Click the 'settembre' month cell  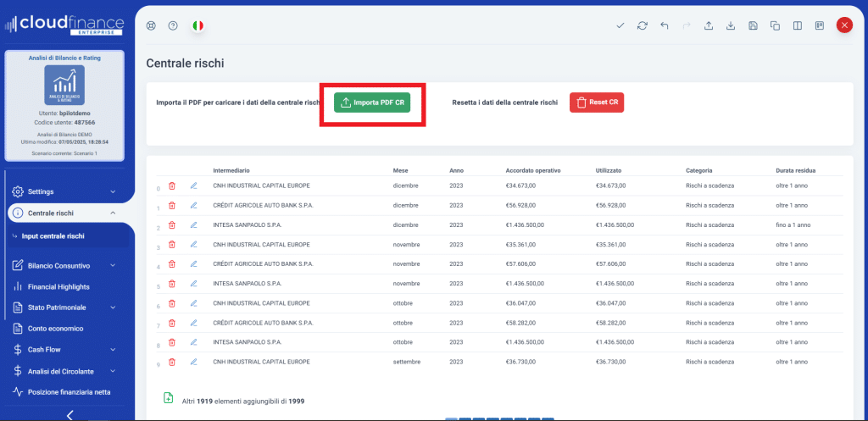pos(407,362)
